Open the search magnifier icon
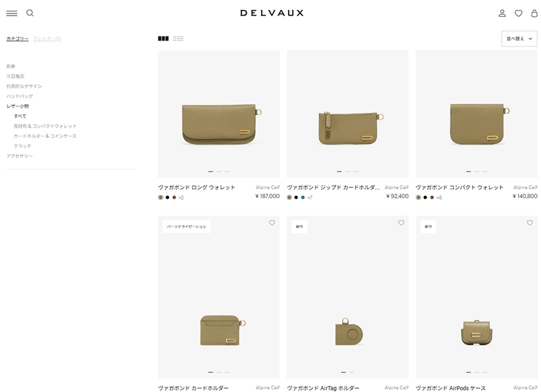541x392 pixels. (30, 13)
